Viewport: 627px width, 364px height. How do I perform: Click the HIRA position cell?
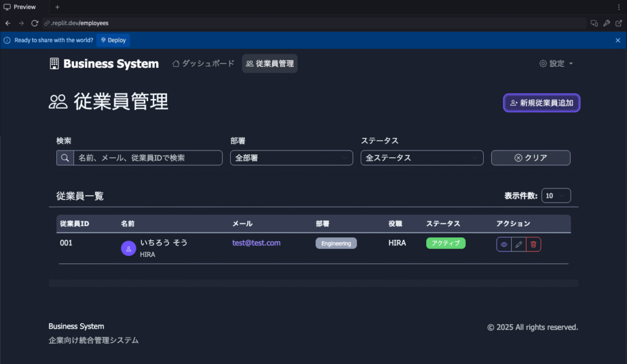point(397,243)
